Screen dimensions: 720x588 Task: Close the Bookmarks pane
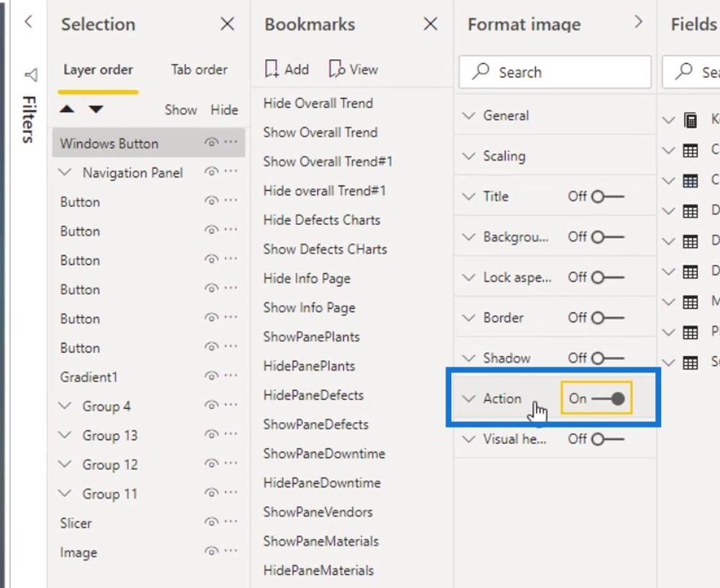point(430,24)
